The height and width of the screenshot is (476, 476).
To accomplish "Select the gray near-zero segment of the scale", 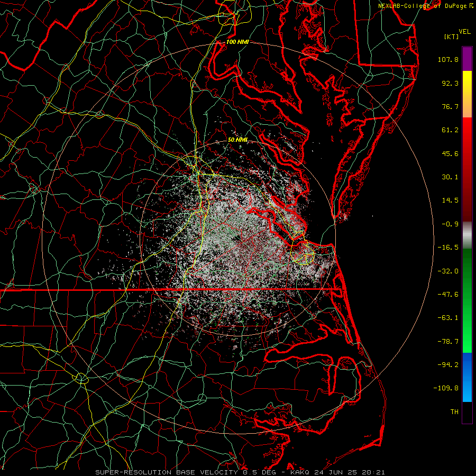I will (467, 235).
